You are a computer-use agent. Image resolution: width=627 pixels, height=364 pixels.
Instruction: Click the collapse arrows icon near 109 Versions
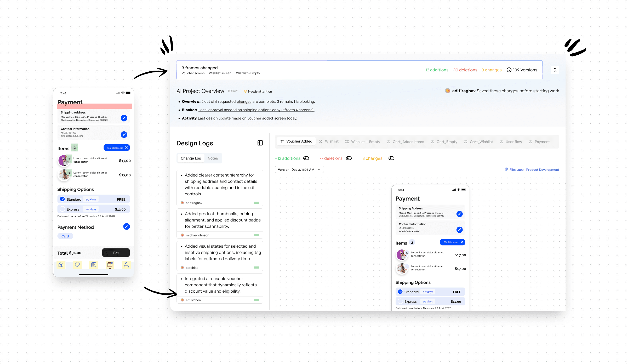pos(555,70)
